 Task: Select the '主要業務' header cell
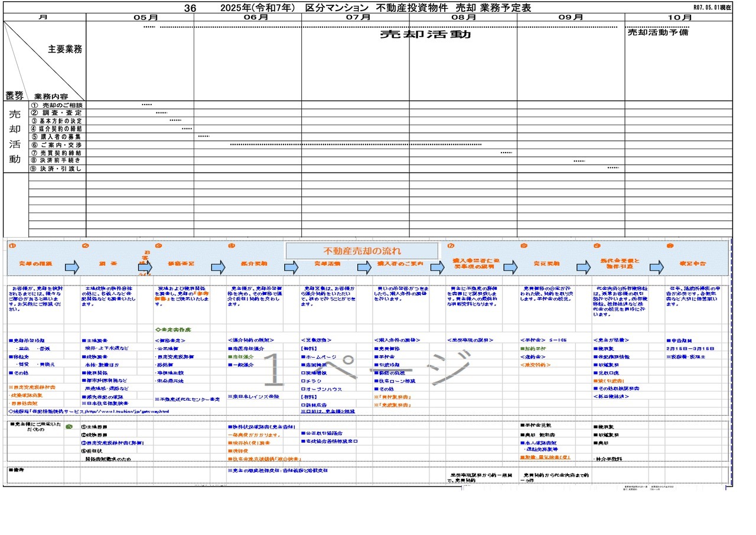pos(65,50)
